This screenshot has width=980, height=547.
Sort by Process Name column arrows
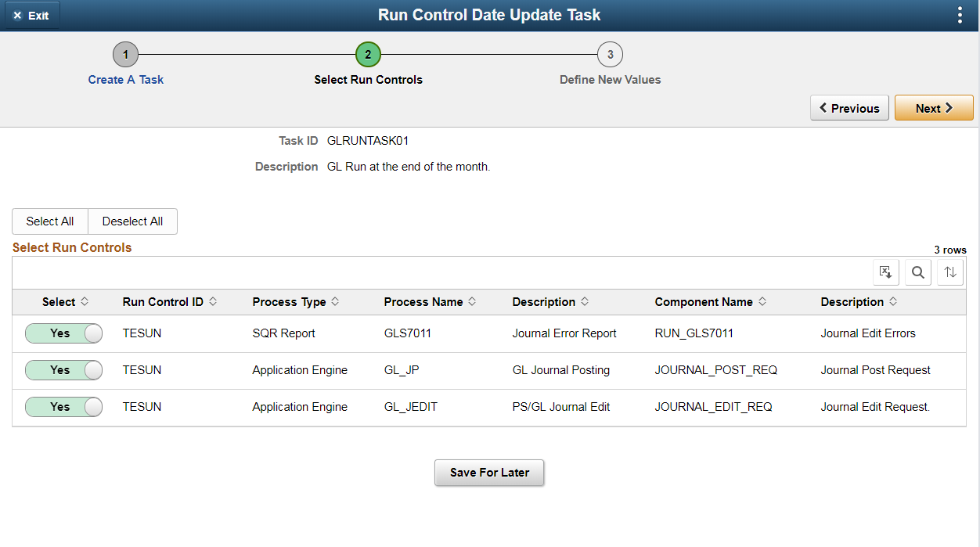coord(472,302)
